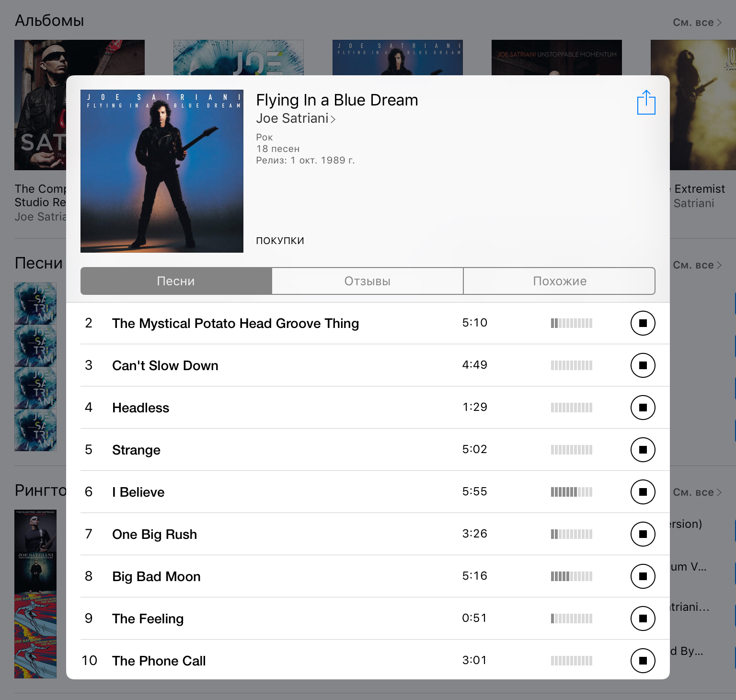This screenshot has width=736, height=700.
Task: Tap the share icon for the album
Action: [x=646, y=102]
